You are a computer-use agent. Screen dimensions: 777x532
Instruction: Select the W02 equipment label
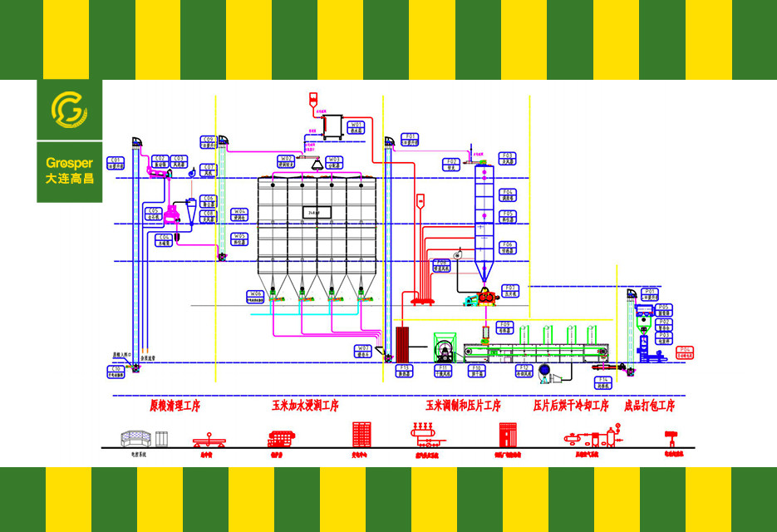(x=286, y=161)
